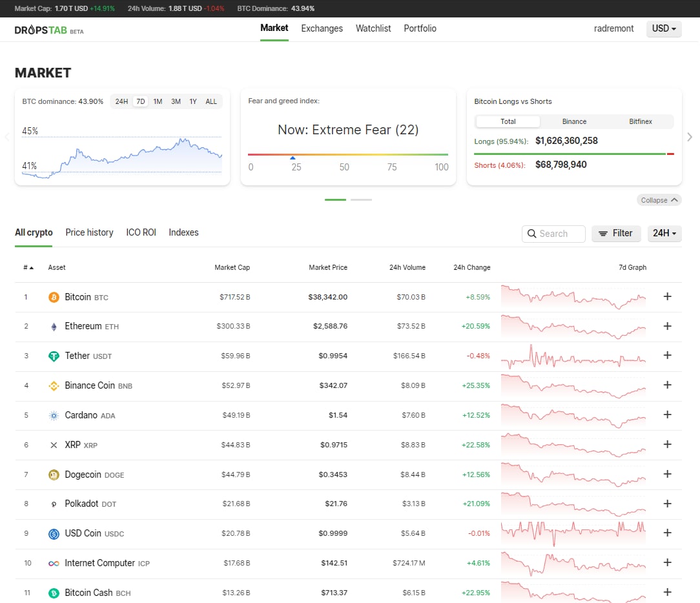Click the Fear and Greed index gauge bar

coord(348,155)
